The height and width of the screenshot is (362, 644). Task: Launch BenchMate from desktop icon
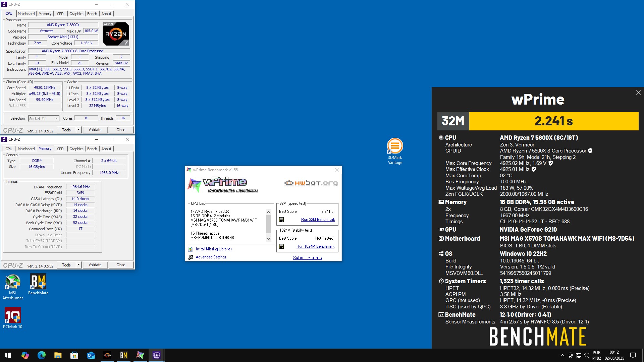[x=38, y=284]
